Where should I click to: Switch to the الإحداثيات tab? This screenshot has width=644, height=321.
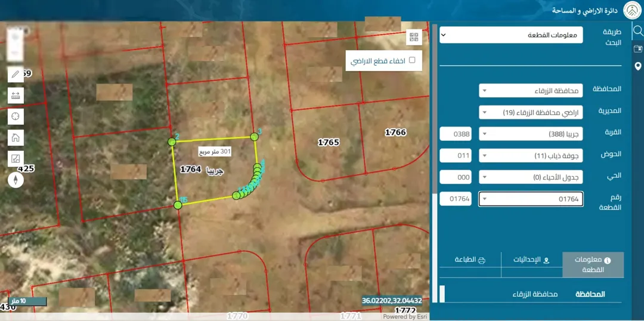pyautogui.click(x=531, y=260)
